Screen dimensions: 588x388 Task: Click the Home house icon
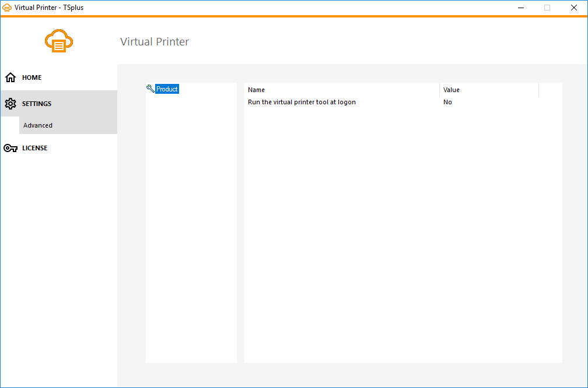(10, 77)
